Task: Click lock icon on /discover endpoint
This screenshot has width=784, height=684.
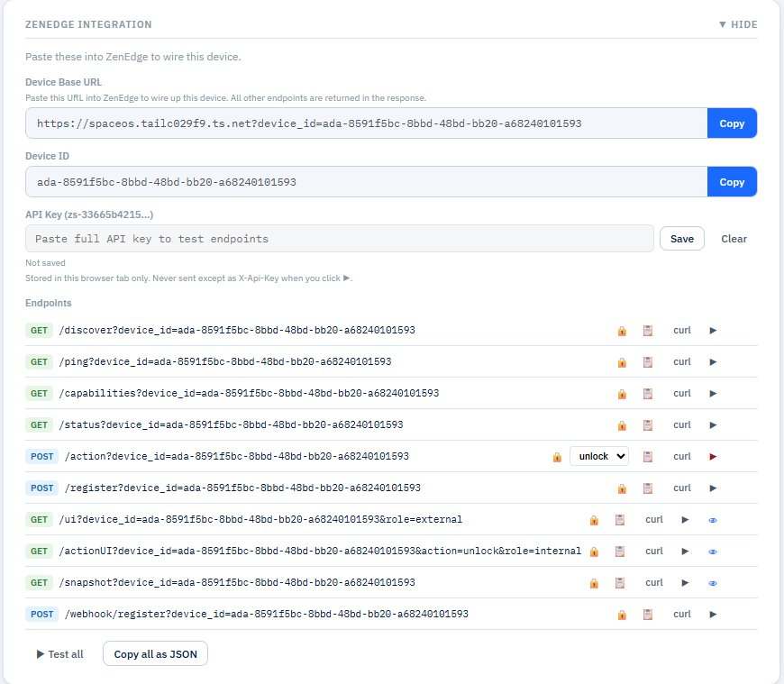Action: pyautogui.click(x=622, y=331)
